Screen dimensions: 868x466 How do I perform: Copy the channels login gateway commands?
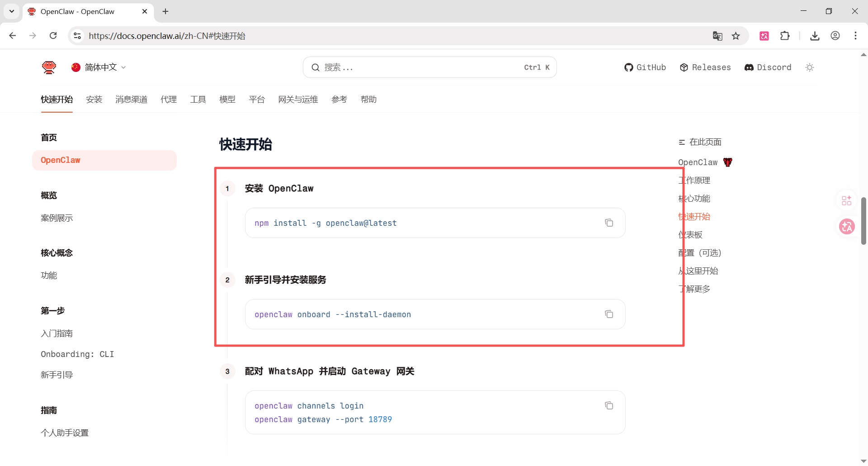[609, 405]
